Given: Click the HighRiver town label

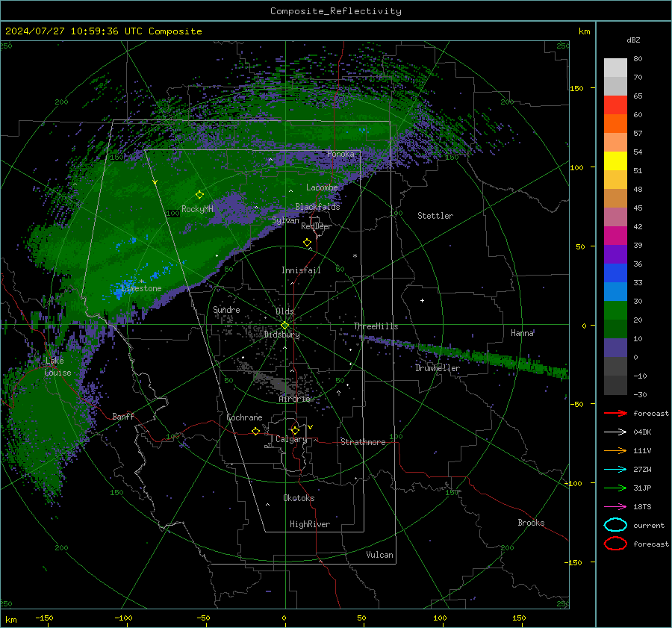Looking at the screenshot, I should [310, 524].
